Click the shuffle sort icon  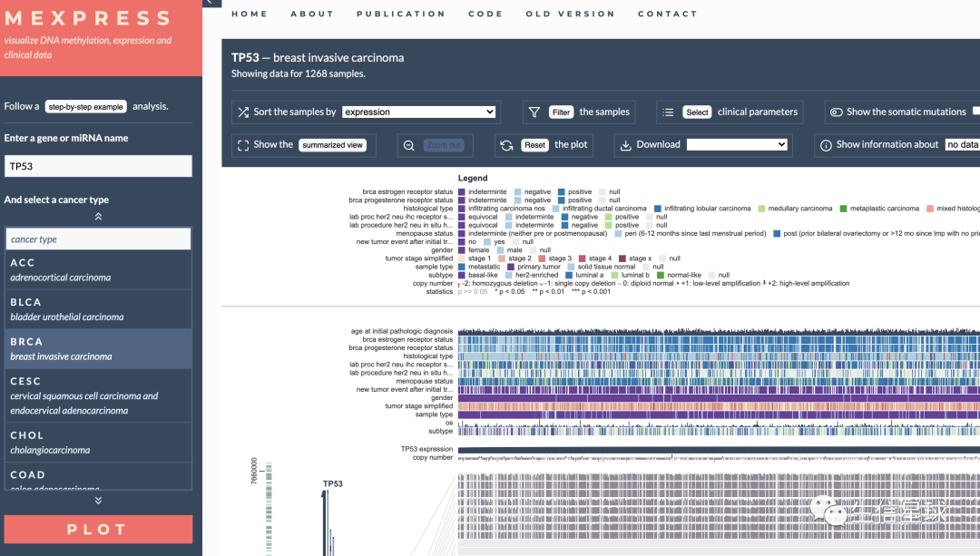[x=243, y=112]
